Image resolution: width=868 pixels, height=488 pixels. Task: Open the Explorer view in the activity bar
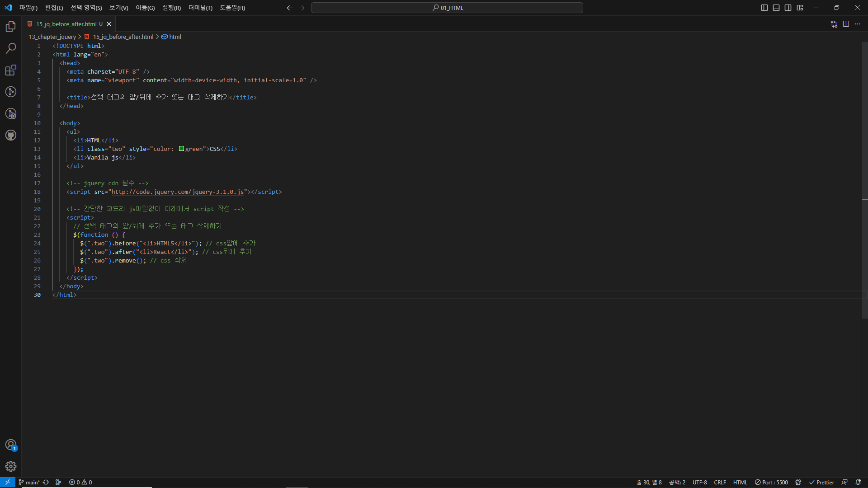click(11, 27)
